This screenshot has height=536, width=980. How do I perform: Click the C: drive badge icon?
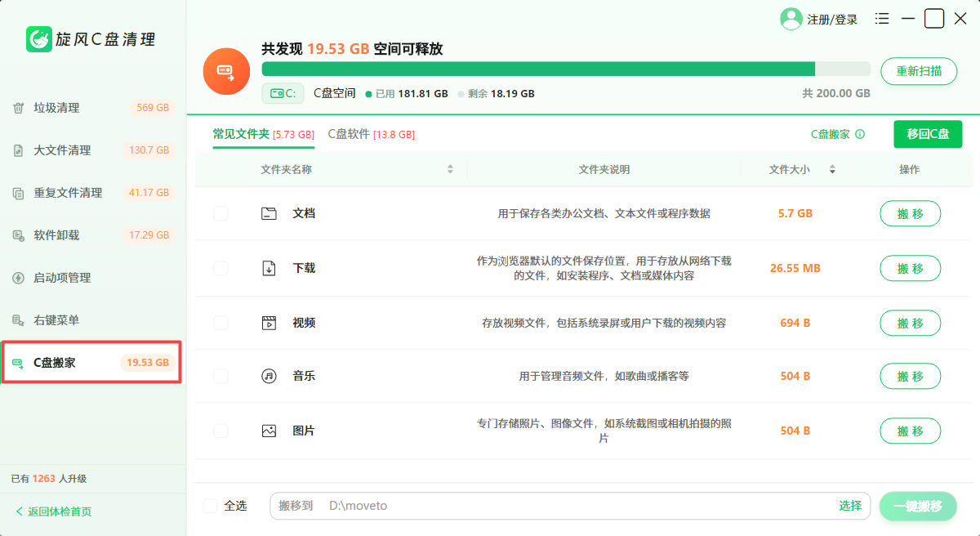[283, 93]
